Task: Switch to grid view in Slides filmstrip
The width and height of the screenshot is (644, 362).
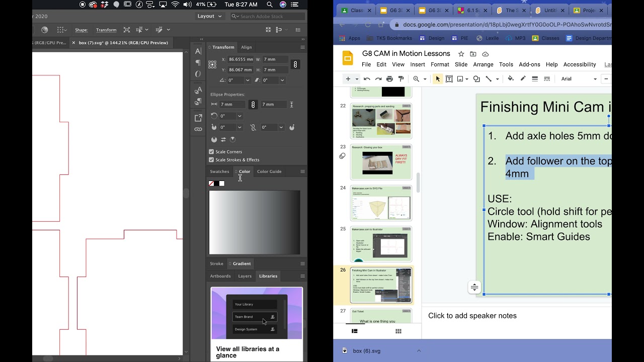Action: [x=398, y=331]
